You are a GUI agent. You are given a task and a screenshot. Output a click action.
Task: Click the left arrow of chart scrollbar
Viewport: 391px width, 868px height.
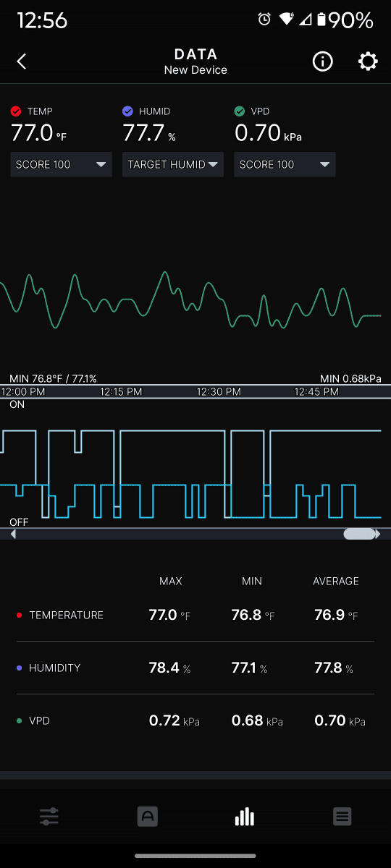[13, 534]
